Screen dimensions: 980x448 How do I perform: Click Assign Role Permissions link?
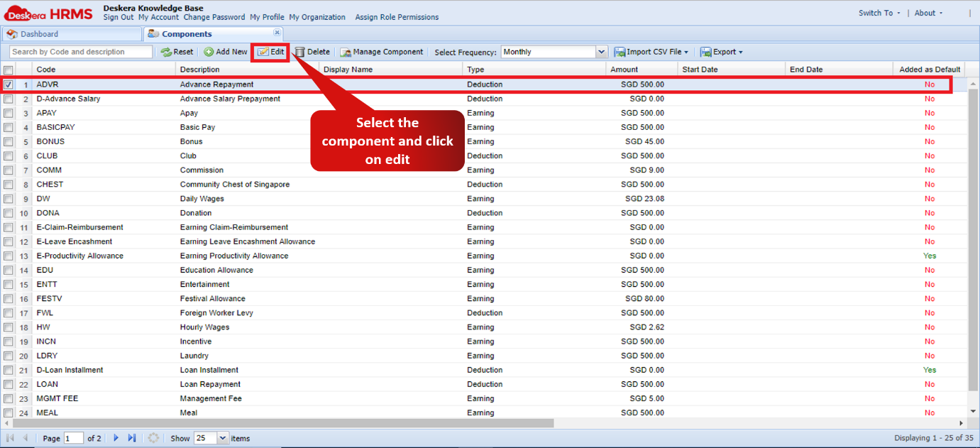397,17
